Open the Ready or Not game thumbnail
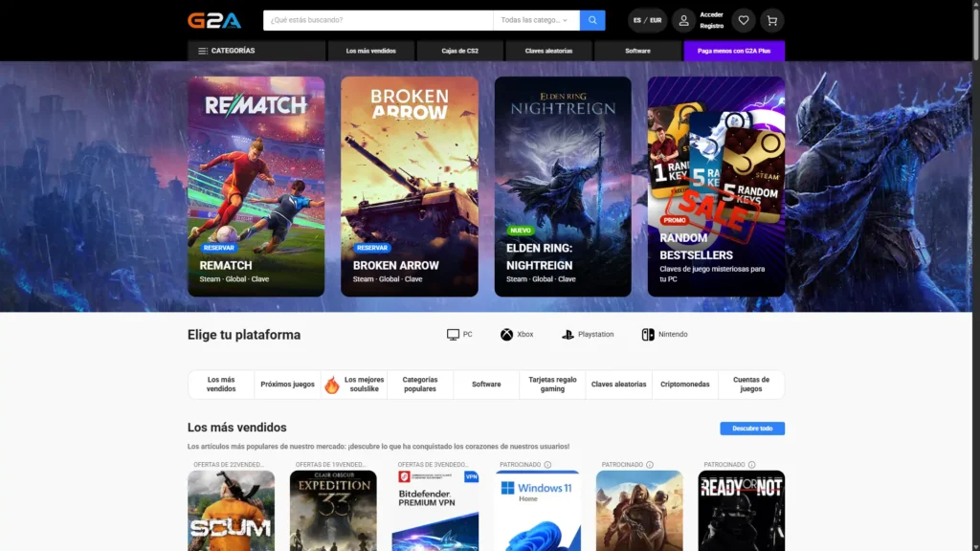Screen dimensions: 980x551 click(742, 511)
